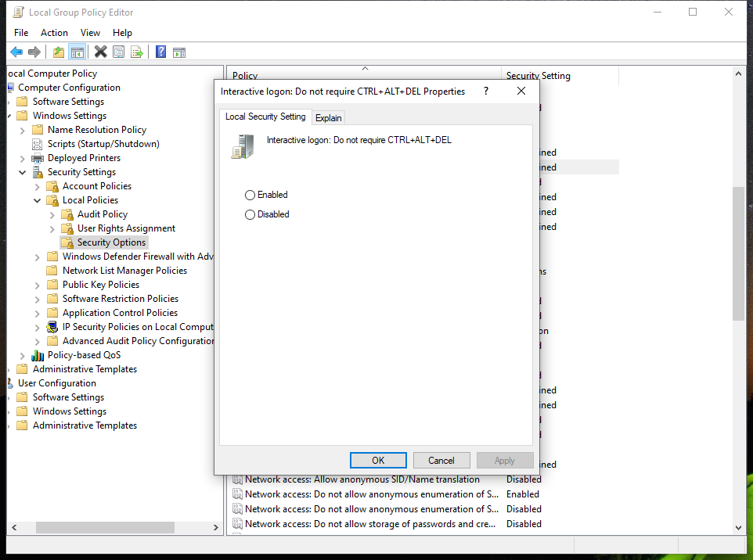Click the IP Security Policies icon
Image resolution: width=753 pixels, height=560 pixels.
52,327
